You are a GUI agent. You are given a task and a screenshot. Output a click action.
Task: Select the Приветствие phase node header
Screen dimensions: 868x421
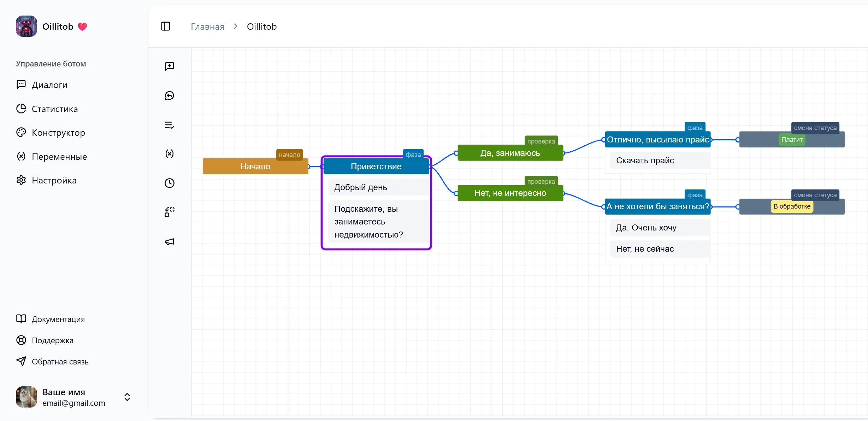pyautogui.click(x=376, y=166)
